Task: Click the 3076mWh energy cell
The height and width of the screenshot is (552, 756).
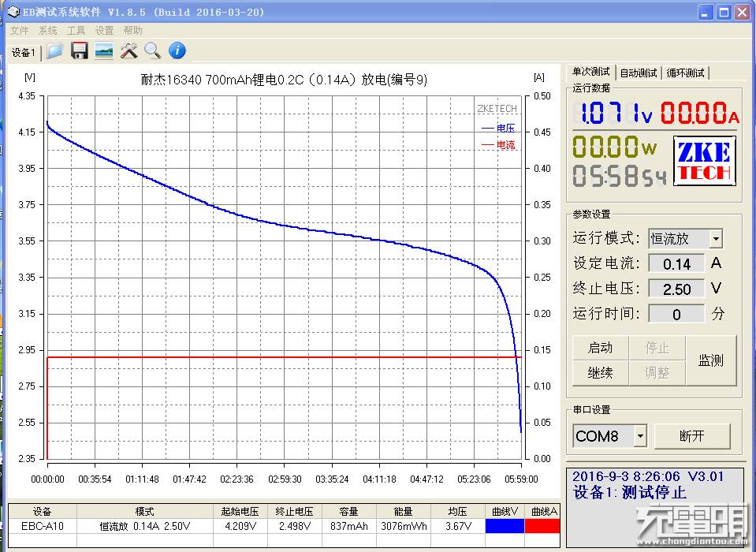Action: pyautogui.click(x=404, y=526)
